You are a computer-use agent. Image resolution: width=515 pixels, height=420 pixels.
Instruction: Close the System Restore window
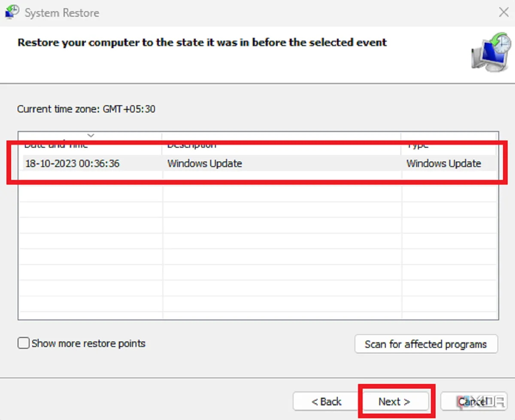(x=503, y=12)
